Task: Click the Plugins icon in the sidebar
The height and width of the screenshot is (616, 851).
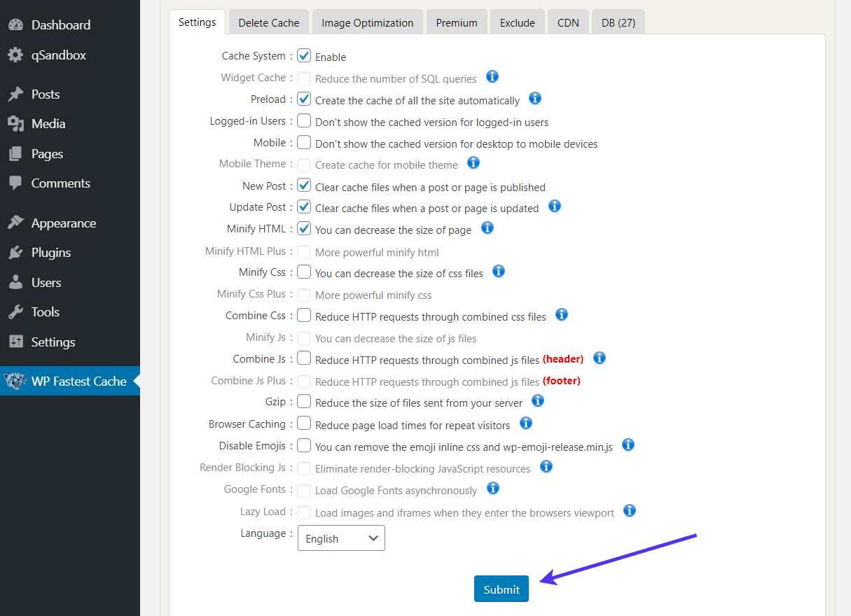Action: [x=15, y=252]
